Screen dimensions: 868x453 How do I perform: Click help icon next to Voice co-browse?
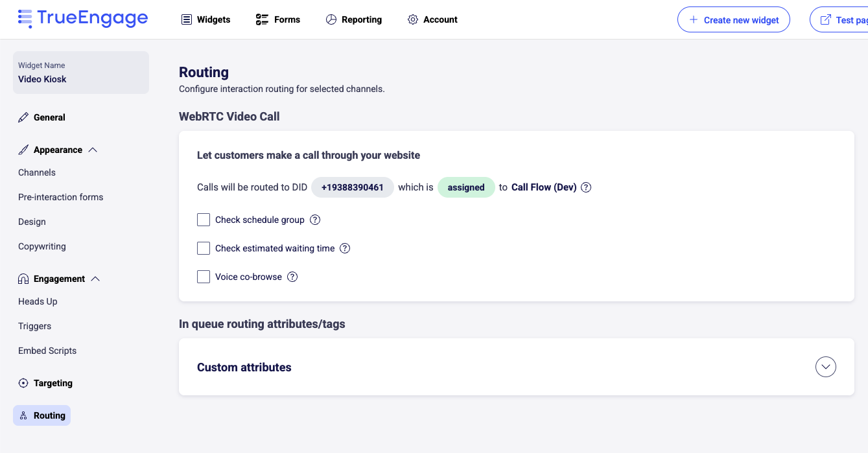pos(292,277)
